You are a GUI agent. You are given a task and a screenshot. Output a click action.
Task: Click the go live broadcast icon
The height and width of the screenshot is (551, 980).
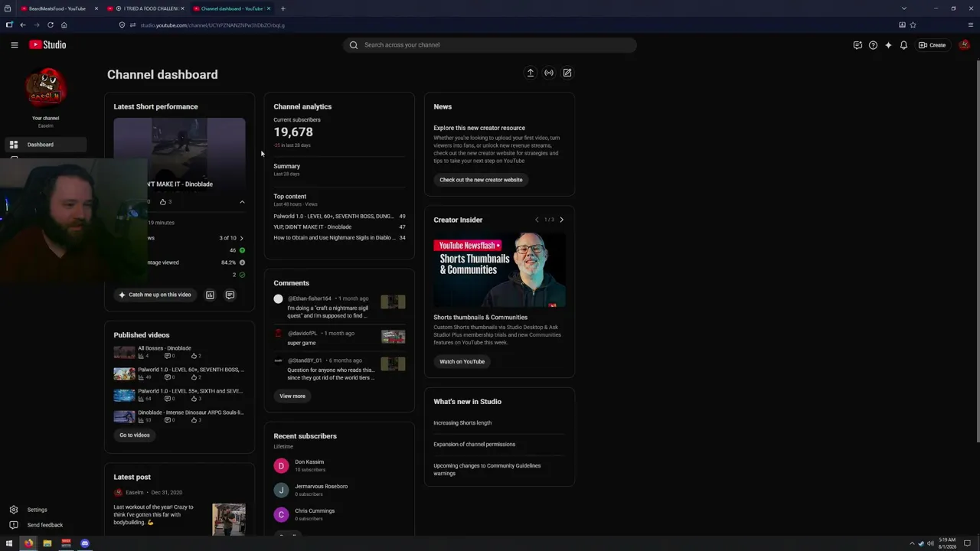(x=549, y=73)
